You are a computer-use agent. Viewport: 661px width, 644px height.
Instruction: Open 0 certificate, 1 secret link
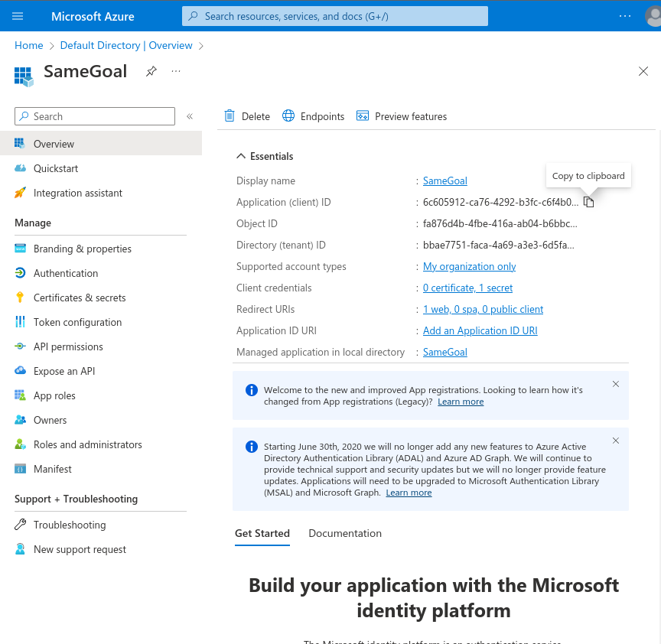467,288
